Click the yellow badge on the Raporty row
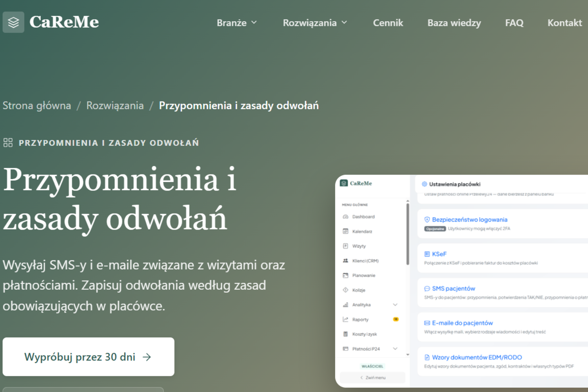The height and width of the screenshot is (392, 588). pos(396,319)
